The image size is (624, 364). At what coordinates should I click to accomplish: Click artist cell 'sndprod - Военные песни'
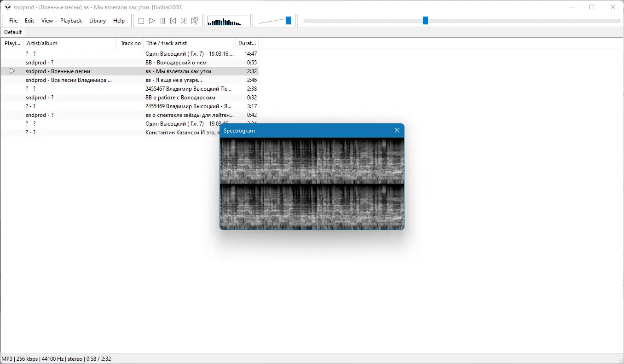(58, 71)
